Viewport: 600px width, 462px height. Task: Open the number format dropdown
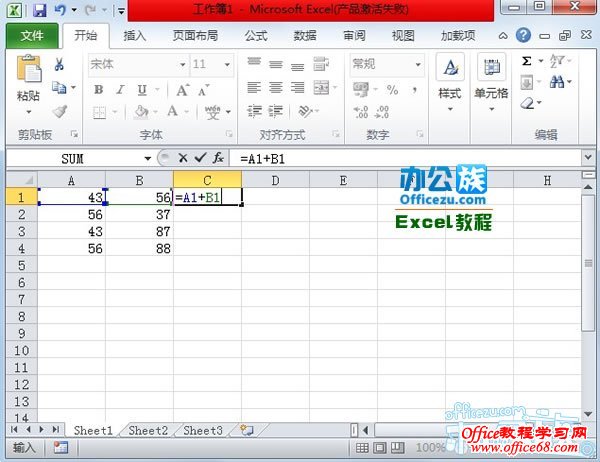(418, 64)
